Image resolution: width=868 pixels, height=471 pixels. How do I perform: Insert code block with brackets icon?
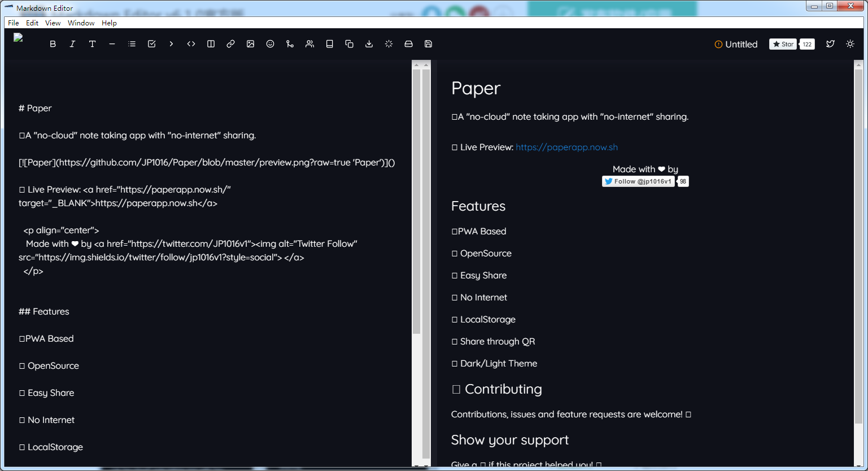tap(191, 44)
